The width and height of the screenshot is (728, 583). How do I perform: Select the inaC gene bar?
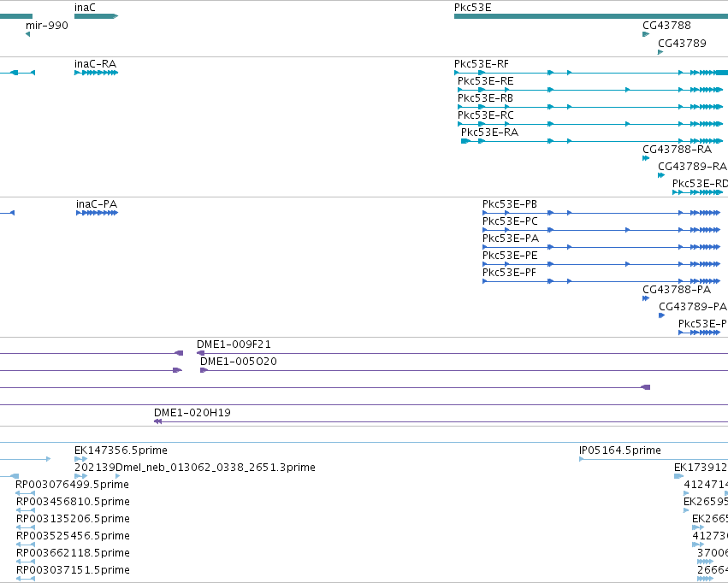(x=96, y=16)
